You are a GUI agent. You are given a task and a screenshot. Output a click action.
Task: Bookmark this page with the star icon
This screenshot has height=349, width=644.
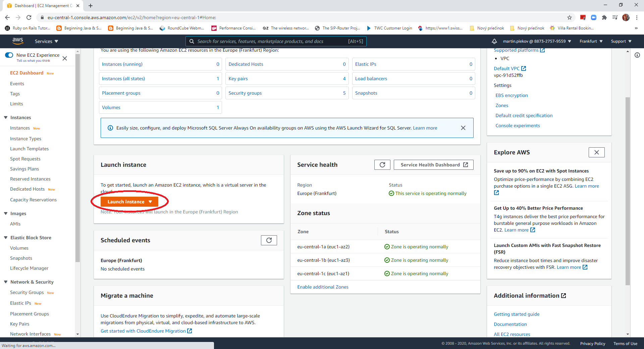(x=569, y=17)
